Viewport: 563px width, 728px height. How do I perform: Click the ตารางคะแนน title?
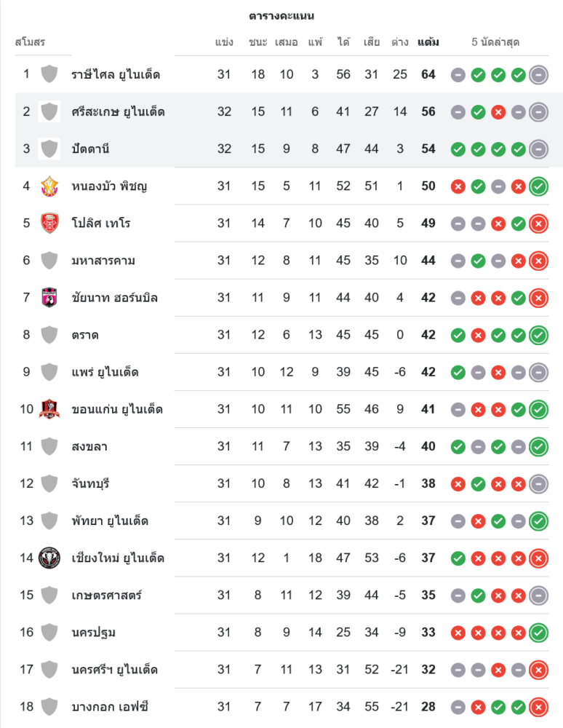[x=281, y=16]
